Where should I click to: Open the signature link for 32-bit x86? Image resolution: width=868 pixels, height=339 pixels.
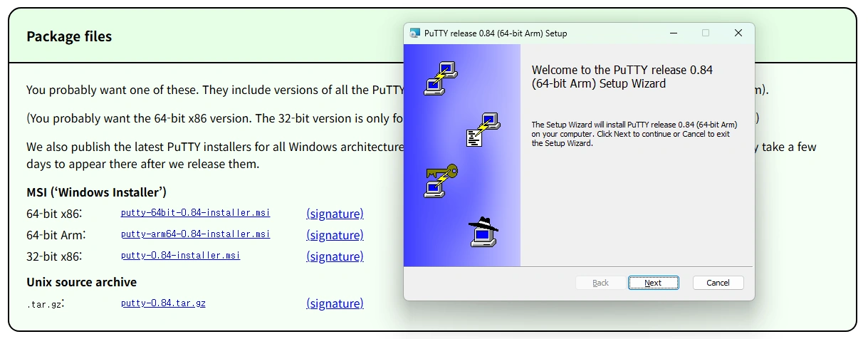(x=335, y=256)
